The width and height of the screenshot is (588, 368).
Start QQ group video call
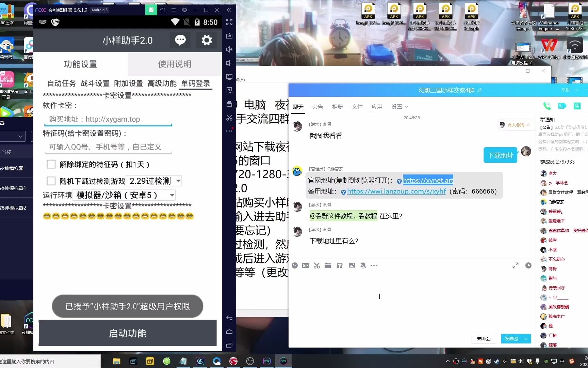pyautogui.click(x=562, y=106)
